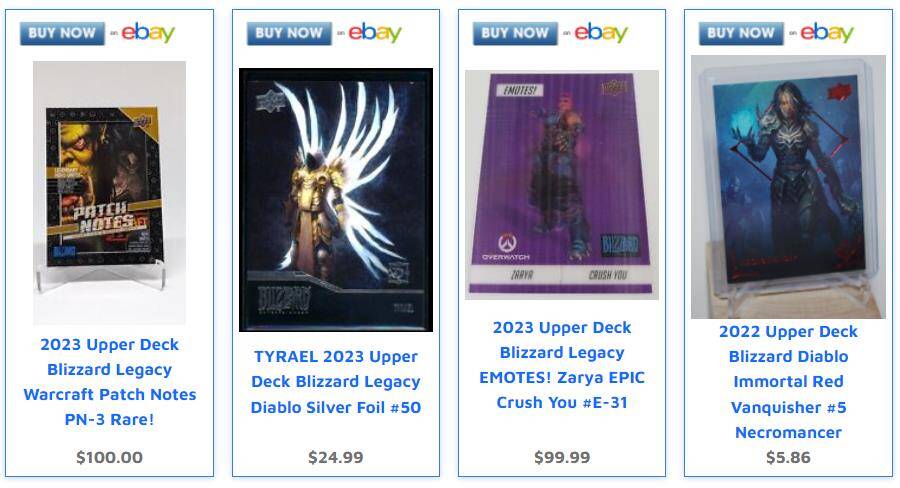This screenshot has width=900, height=488.
Task: Open the Diablo Immortal Necromancer card image
Action: (x=788, y=187)
